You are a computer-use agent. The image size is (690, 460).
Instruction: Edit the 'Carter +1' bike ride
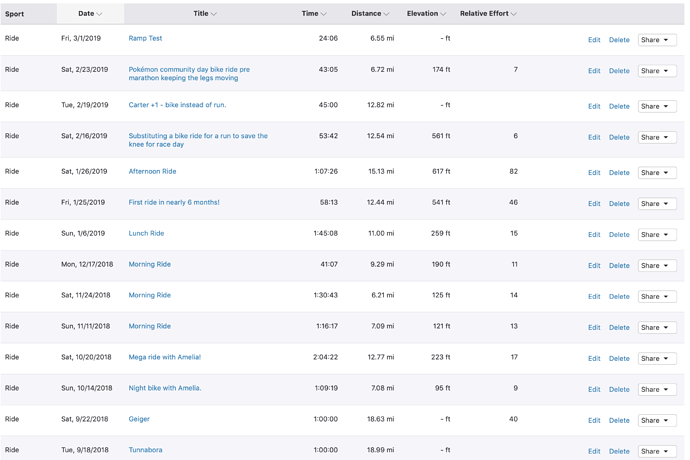tap(594, 106)
